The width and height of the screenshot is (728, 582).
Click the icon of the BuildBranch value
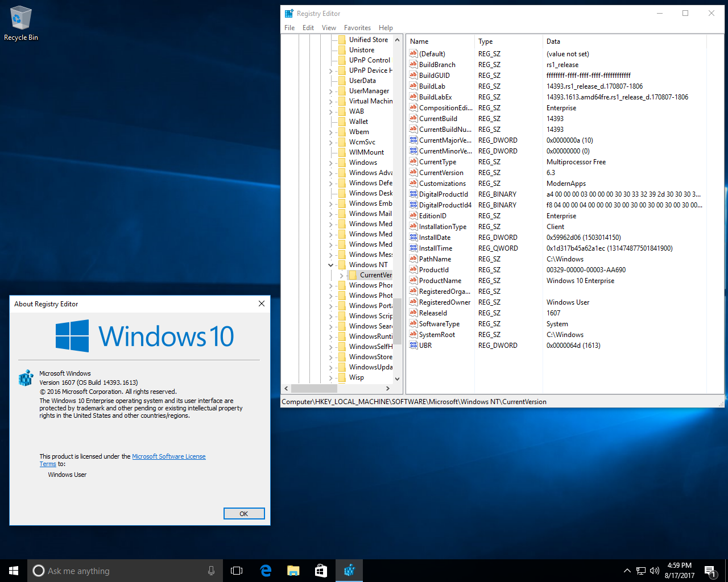413,64
